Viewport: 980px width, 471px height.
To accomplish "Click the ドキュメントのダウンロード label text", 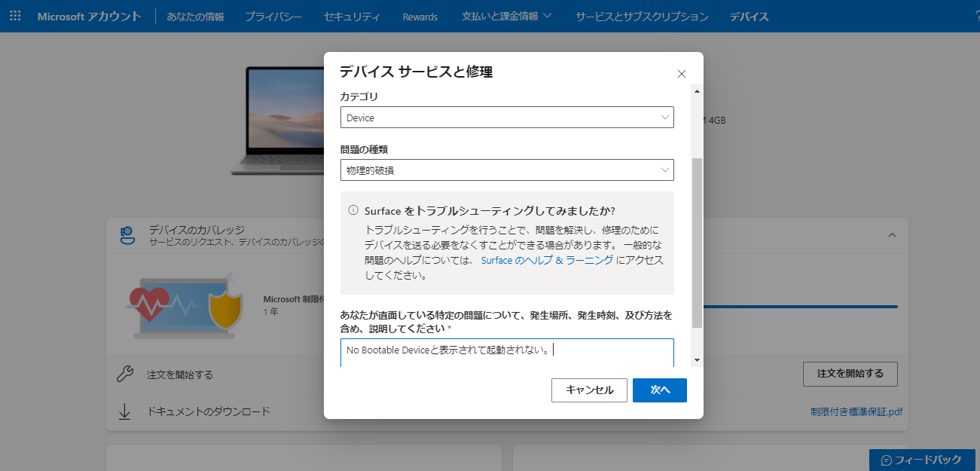I will click(x=209, y=411).
